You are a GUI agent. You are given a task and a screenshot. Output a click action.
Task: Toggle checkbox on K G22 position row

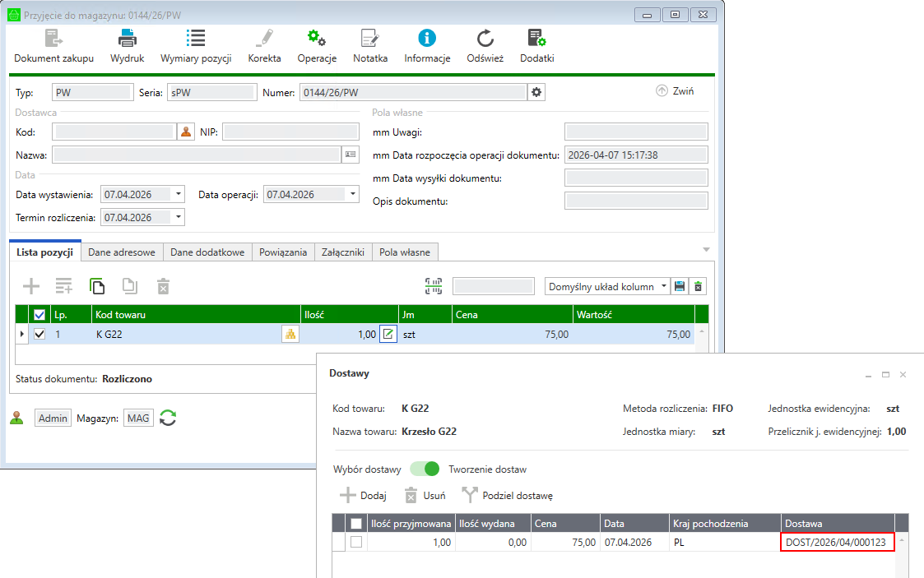pos(39,335)
